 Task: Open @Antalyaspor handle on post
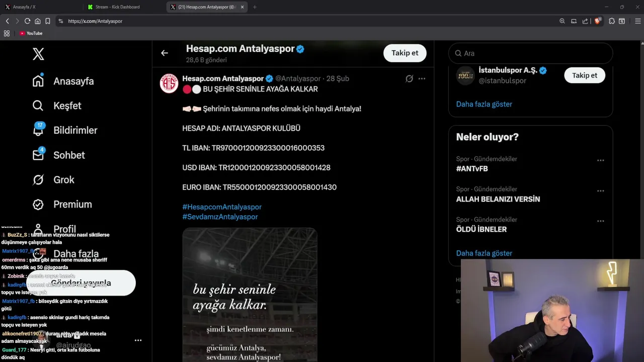(x=298, y=78)
